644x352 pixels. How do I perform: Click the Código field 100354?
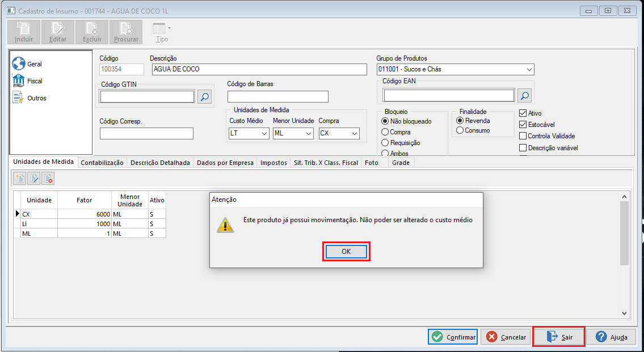click(x=122, y=69)
